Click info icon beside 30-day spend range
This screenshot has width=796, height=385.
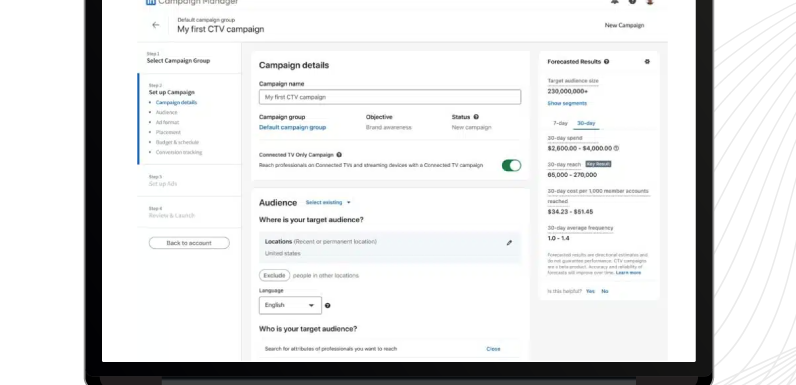(x=616, y=148)
